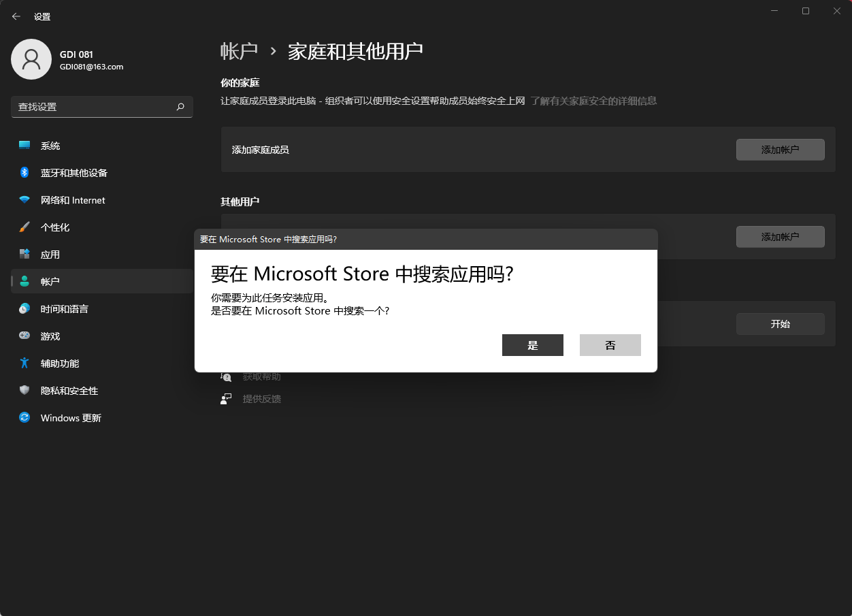Click the user avatar picture
Image resolution: width=852 pixels, height=616 pixels.
click(31, 59)
